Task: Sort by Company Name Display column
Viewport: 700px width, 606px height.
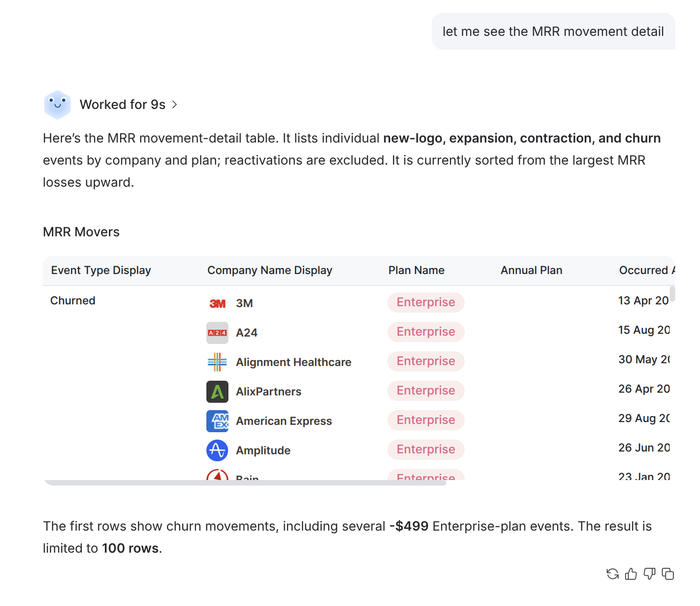Action: (x=270, y=270)
